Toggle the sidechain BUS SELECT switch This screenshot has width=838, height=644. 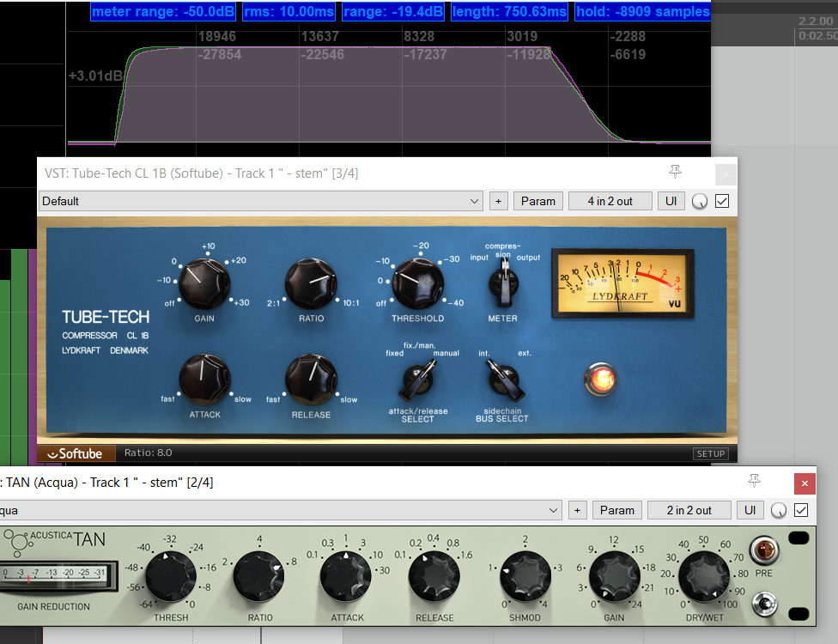[504, 380]
